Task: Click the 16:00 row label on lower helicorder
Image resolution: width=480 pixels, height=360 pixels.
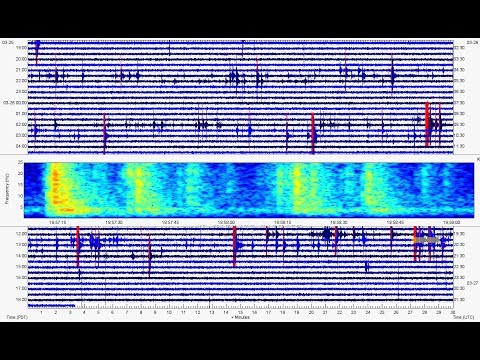Action: pyautogui.click(x=21, y=277)
